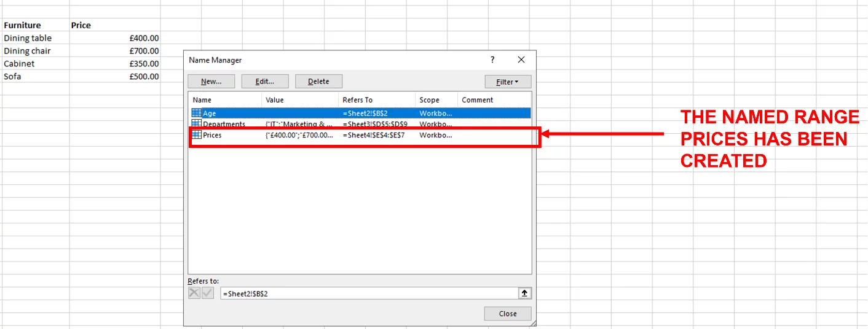Close the dialog with the Close button
This screenshot has height=329, width=868.
(x=508, y=314)
